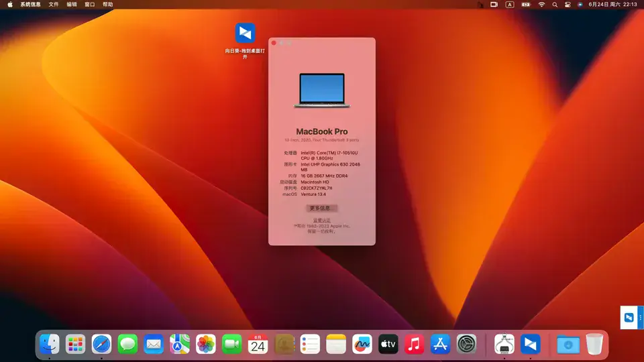This screenshot has height=362, width=644.
Task: Click the input source A icon
Action: (x=510, y=5)
